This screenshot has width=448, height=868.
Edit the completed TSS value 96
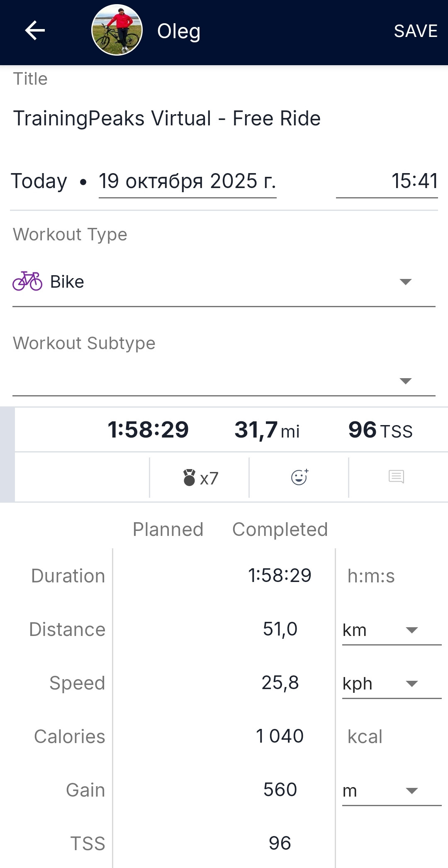(x=280, y=844)
